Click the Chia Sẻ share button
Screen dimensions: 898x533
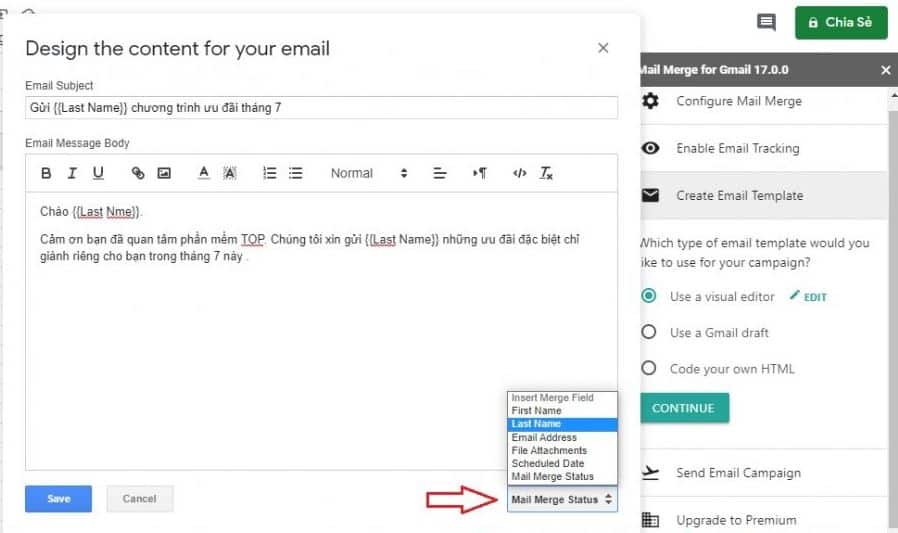click(x=841, y=22)
